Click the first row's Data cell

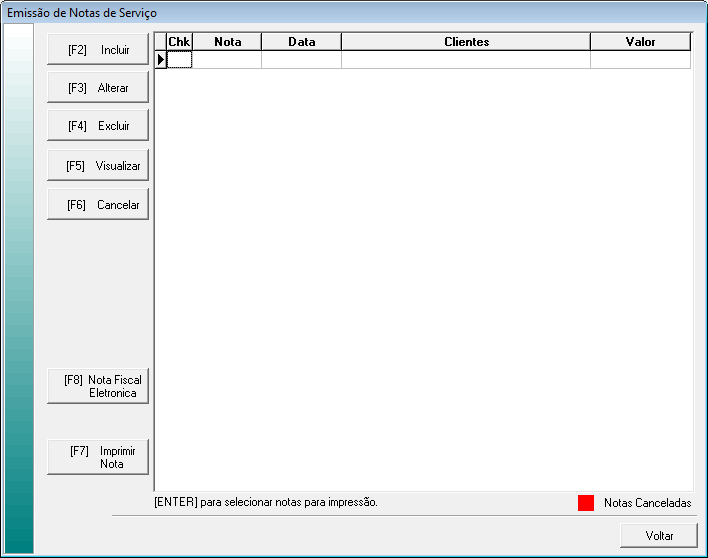[301, 60]
